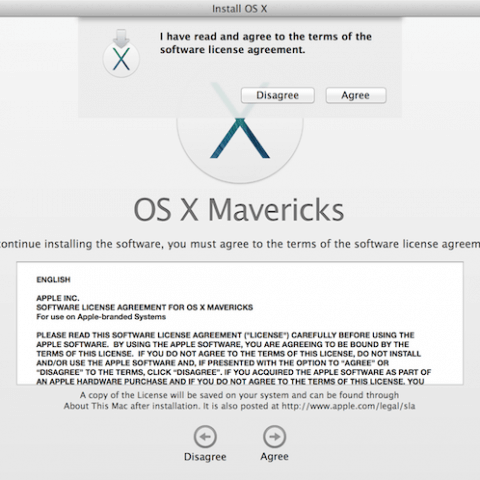This screenshot has width=480, height=480.
Task: Click 'I have read and agree' sheet message
Action: [x=266, y=43]
